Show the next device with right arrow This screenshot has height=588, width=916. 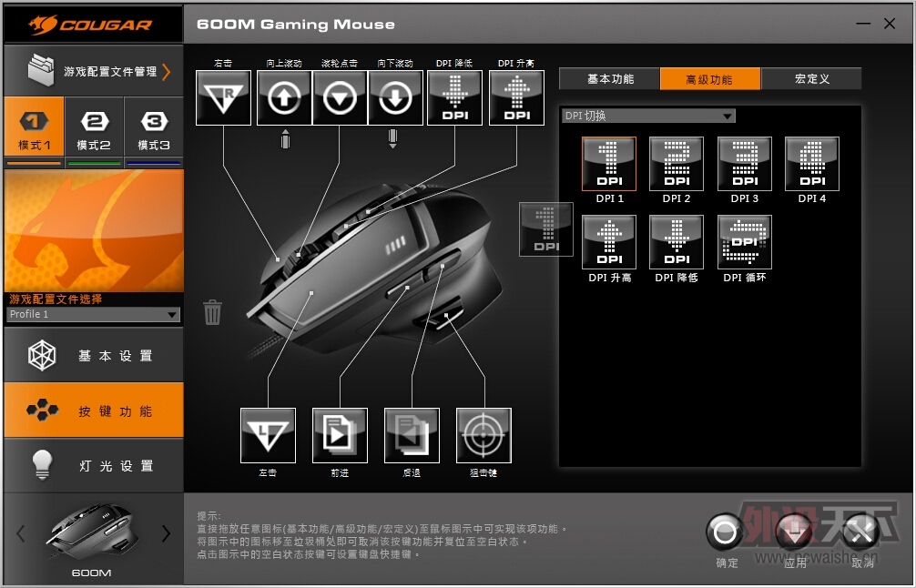pos(166,533)
